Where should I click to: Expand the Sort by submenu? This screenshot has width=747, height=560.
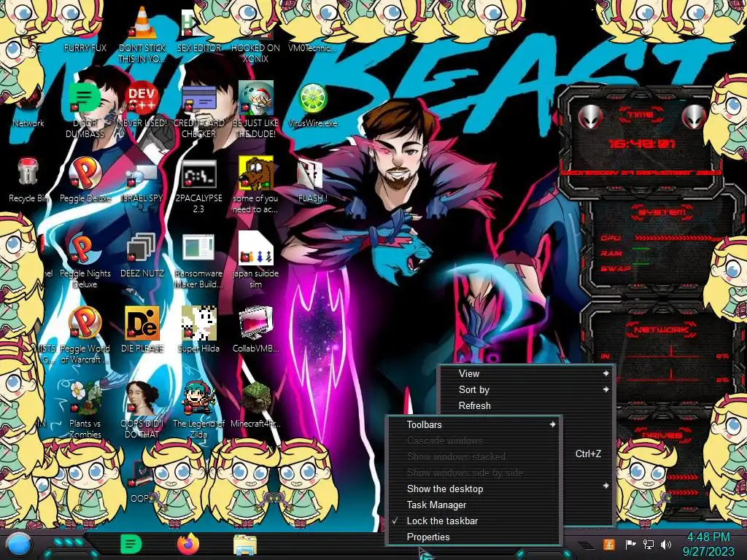point(527,389)
